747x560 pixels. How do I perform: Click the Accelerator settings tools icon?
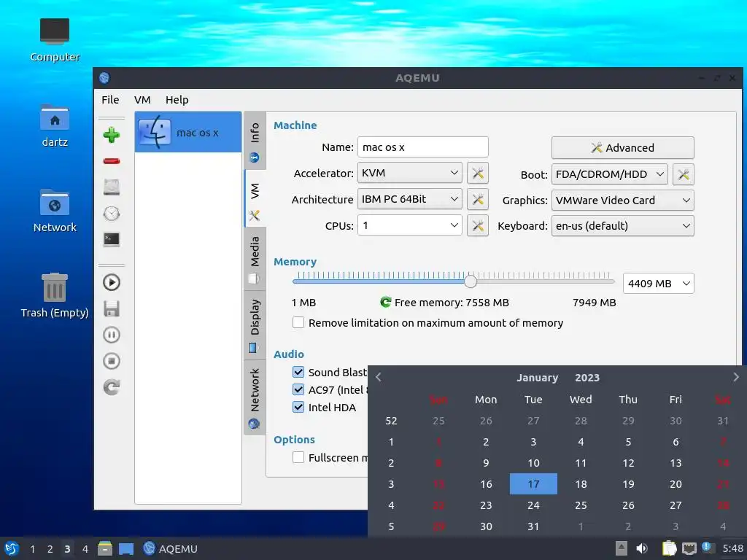[478, 174]
